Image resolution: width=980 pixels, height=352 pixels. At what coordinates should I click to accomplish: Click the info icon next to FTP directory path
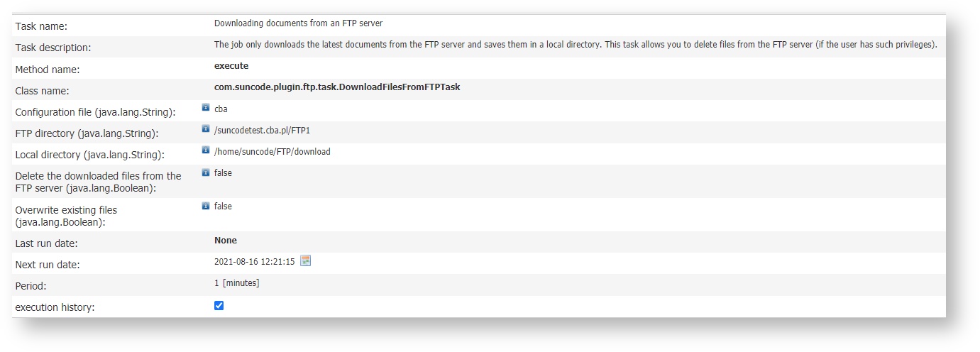[206, 128]
